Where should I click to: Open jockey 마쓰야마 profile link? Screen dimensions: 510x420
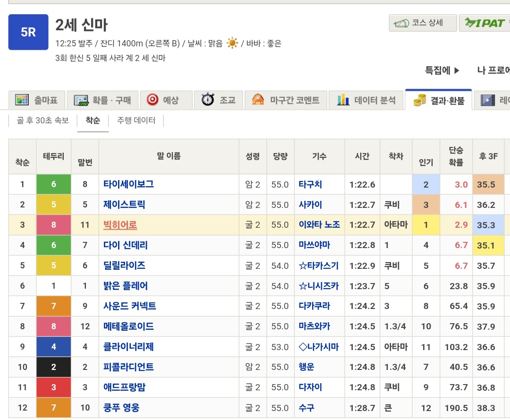pos(314,245)
